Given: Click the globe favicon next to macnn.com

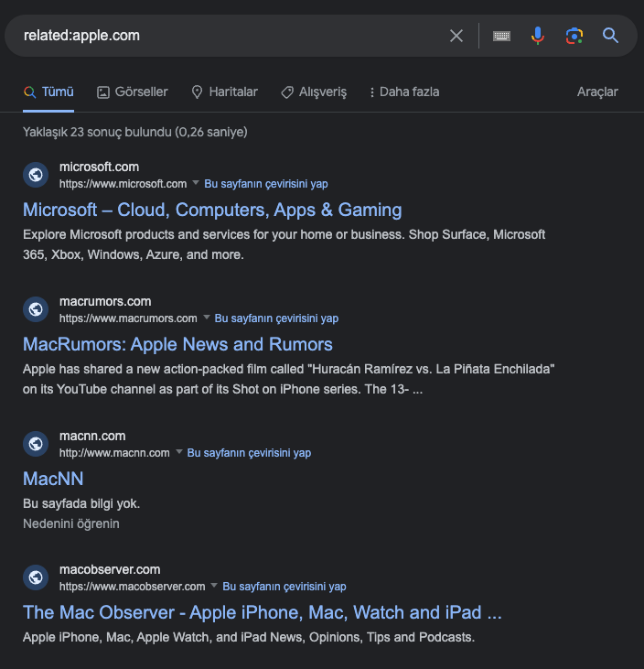Looking at the screenshot, I should (x=36, y=444).
